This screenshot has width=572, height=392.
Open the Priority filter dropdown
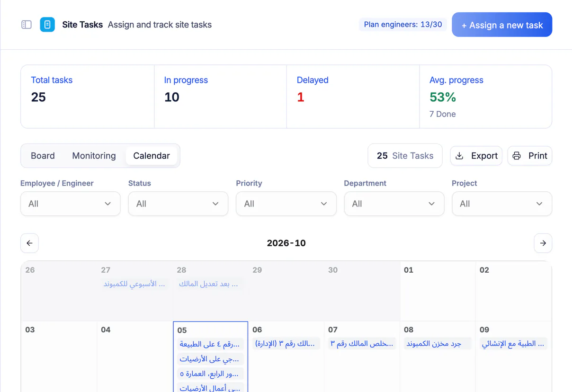click(x=286, y=204)
